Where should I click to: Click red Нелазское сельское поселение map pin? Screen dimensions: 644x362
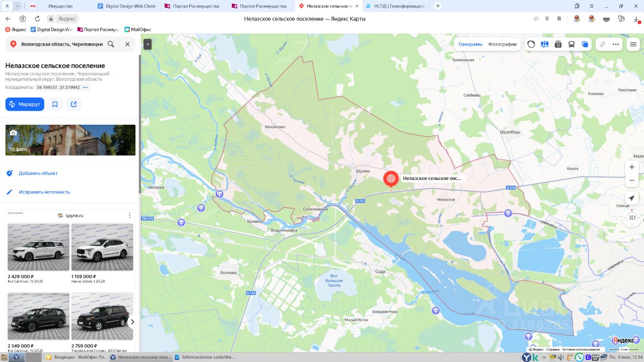click(x=391, y=179)
